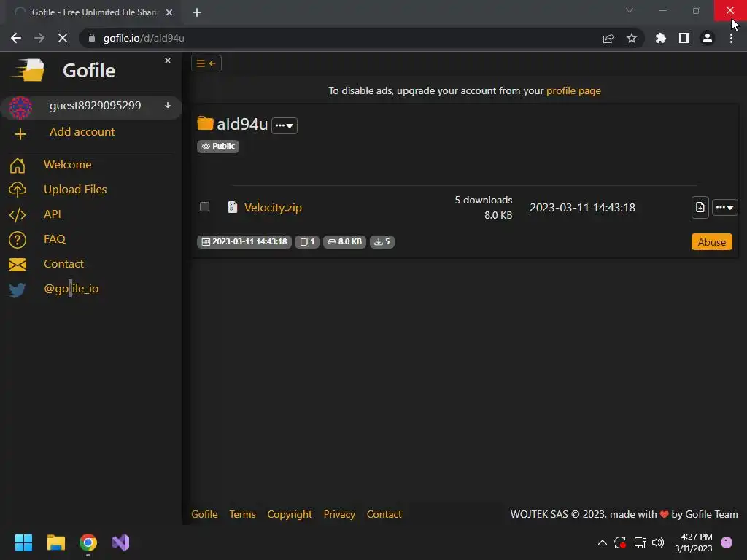
Task: Bookmark the page with the star icon
Action: (x=632, y=38)
